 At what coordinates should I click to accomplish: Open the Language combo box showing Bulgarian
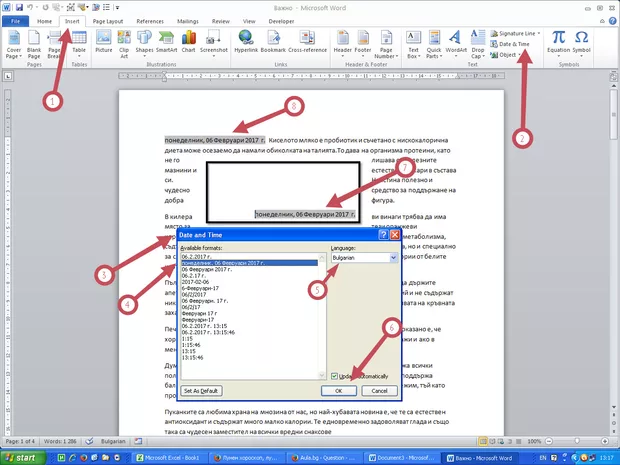pyautogui.click(x=364, y=257)
